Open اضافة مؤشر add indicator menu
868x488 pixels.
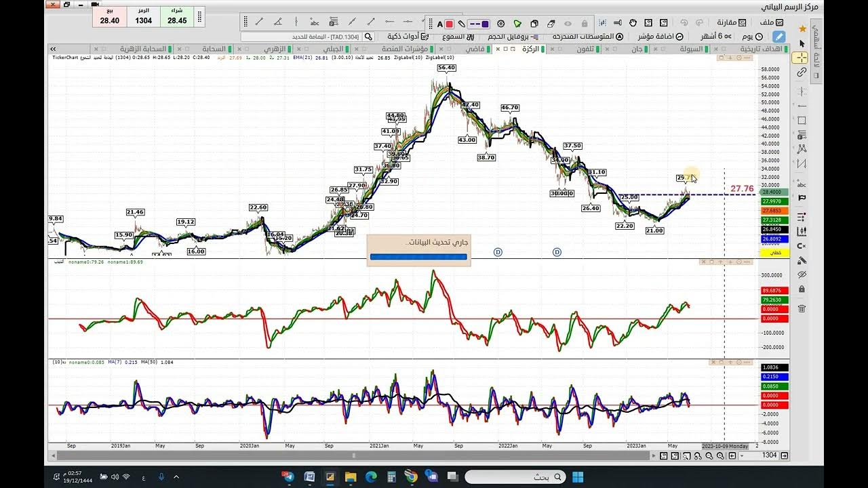[x=660, y=37]
